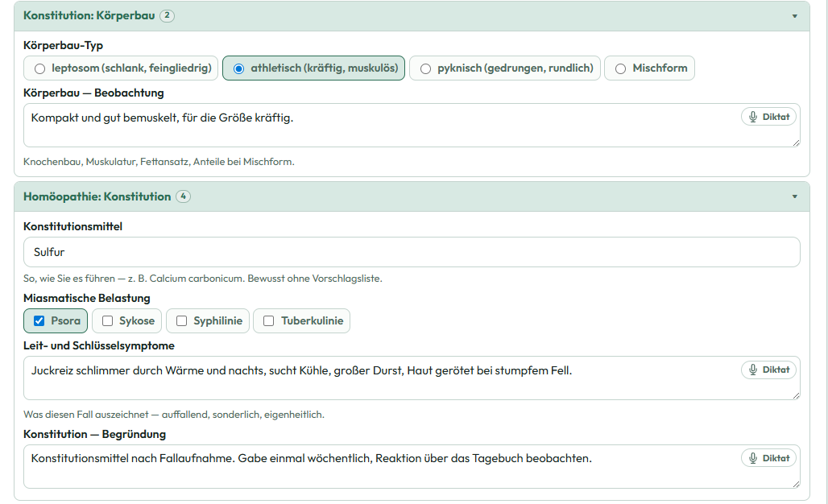
Task: Collapse the Konstitution: Körperbau section arrow
Action: 794,16
